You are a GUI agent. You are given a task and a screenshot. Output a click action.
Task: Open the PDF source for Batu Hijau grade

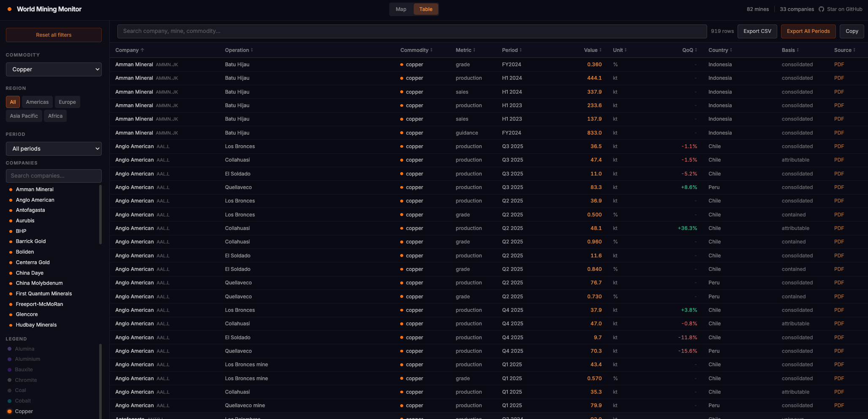pos(839,65)
